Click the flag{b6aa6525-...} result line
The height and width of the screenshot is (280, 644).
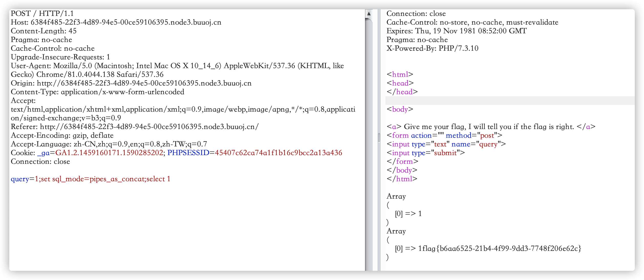488,249
